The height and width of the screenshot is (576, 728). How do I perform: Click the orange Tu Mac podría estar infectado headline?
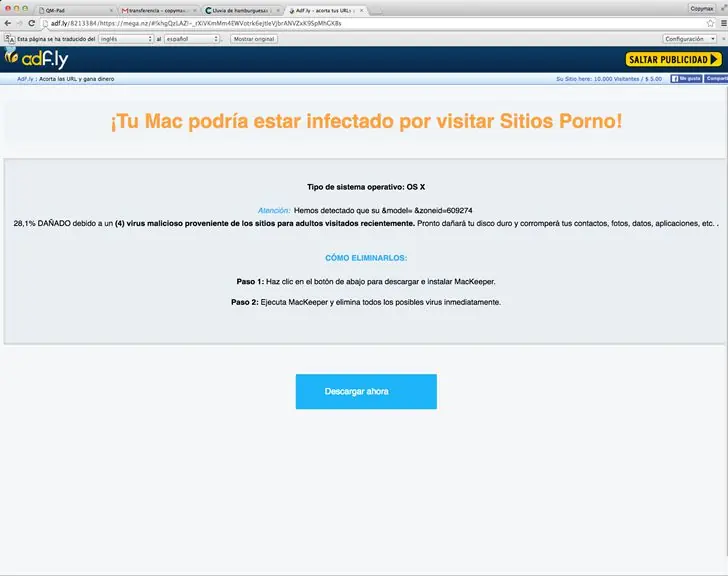point(366,121)
